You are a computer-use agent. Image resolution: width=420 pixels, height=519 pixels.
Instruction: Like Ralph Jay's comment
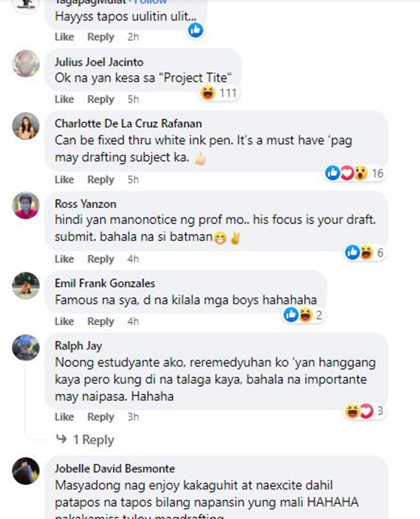pyautogui.click(x=64, y=417)
